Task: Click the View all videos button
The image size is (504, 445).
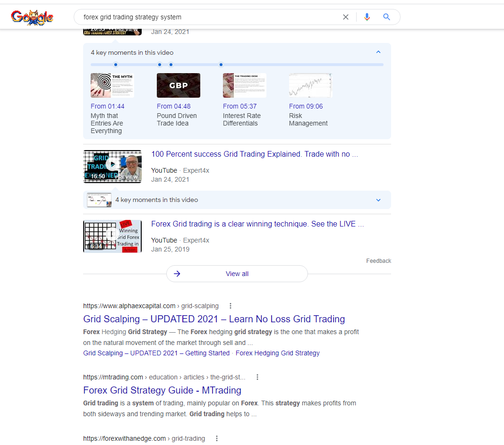Action: click(x=237, y=274)
